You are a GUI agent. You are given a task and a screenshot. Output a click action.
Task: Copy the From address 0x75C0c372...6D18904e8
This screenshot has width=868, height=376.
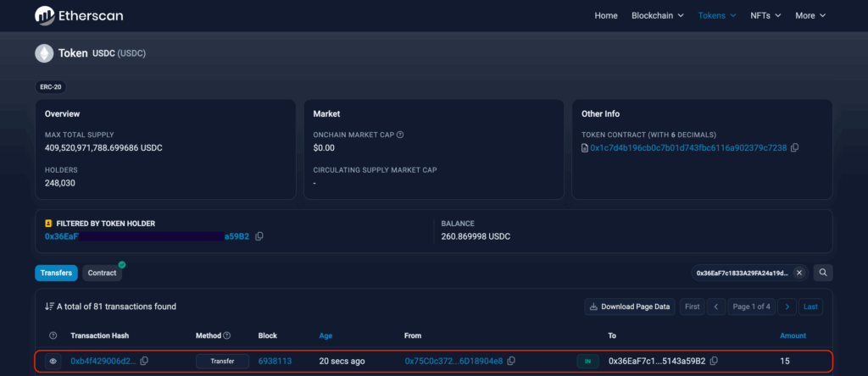511,361
